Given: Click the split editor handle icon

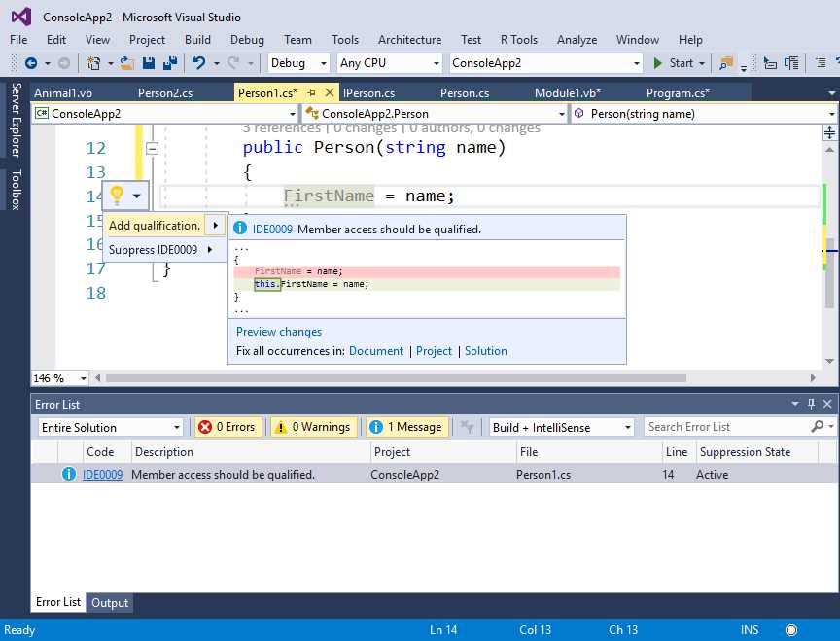Looking at the screenshot, I should (x=829, y=133).
